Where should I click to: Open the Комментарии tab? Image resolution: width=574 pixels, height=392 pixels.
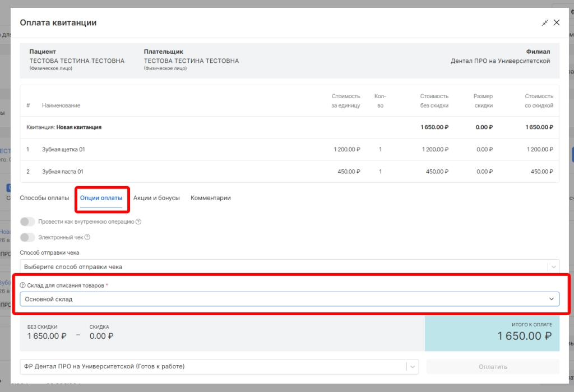(x=210, y=198)
